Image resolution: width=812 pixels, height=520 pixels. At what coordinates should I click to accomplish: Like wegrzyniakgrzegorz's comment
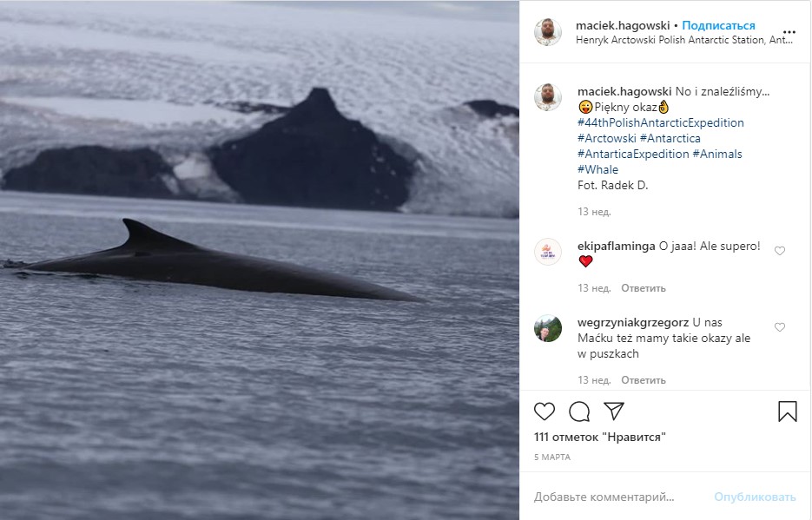coord(779,327)
